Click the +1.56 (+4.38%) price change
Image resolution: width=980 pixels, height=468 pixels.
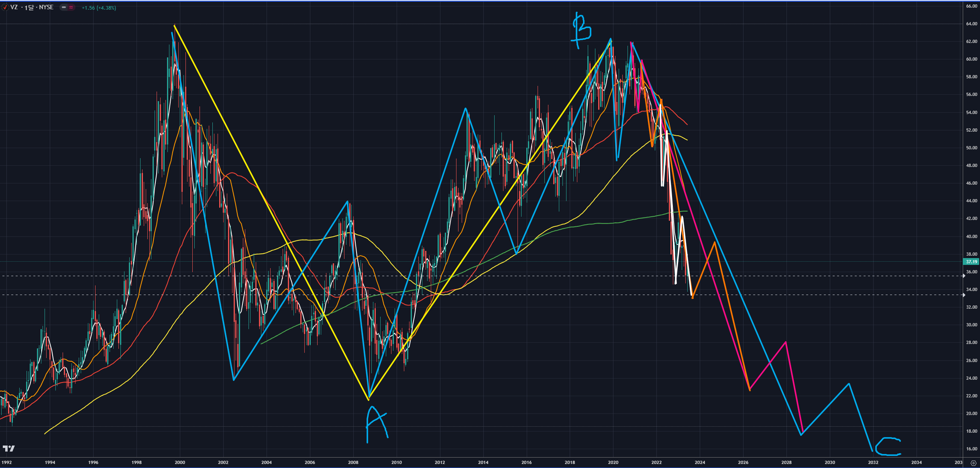click(99, 8)
